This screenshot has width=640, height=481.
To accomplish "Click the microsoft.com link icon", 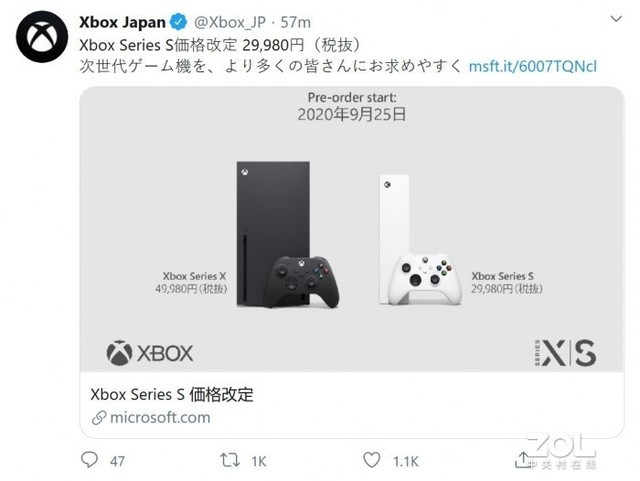I will pyautogui.click(x=99, y=418).
